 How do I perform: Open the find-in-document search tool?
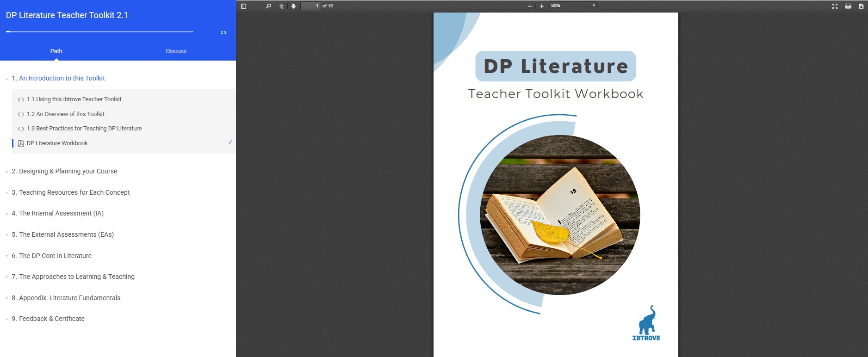pyautogui.click(x=268, y=6)
